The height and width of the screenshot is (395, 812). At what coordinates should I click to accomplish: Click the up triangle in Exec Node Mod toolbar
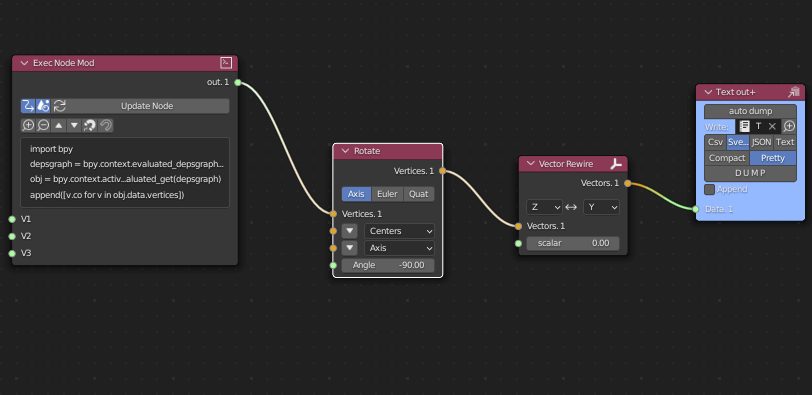coord(59,125)
